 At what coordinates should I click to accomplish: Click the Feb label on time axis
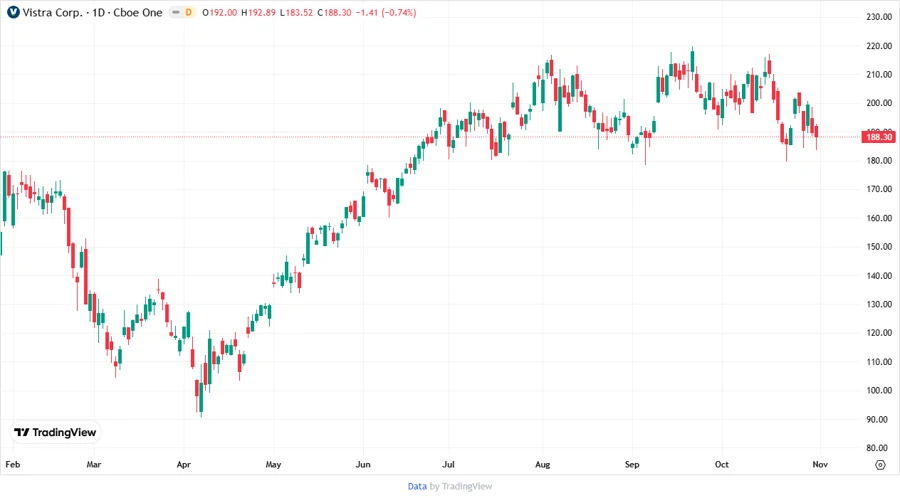point(13,465)
